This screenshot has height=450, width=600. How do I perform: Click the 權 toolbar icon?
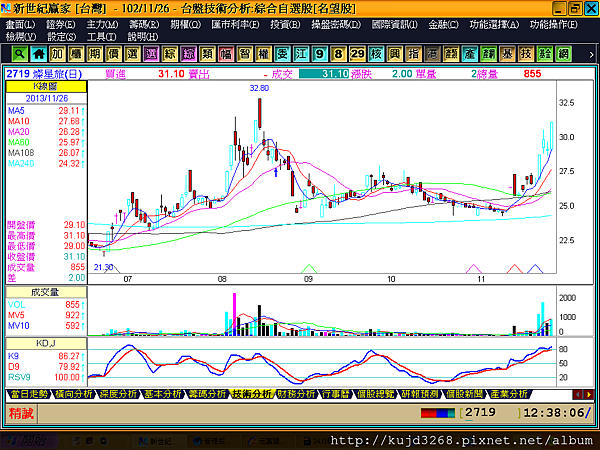[x=263, y=54]
